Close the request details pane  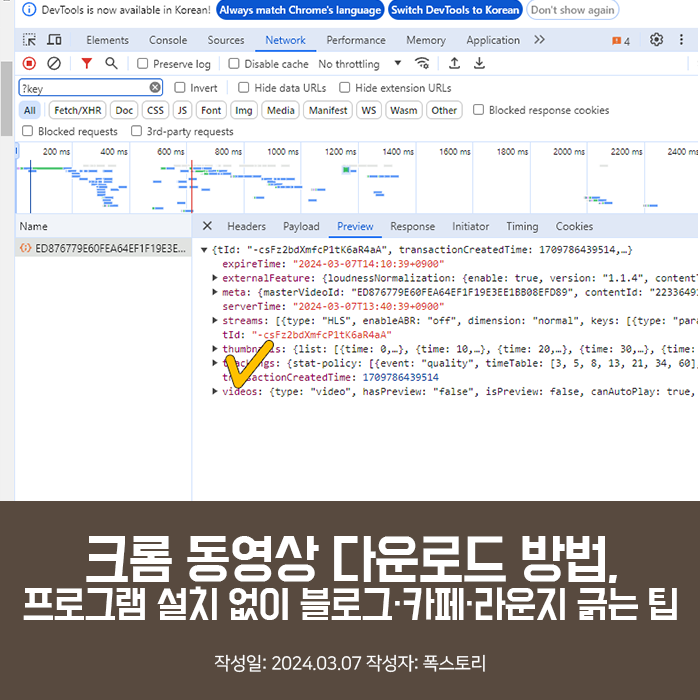pyautogui.click(x=207, y=226)
